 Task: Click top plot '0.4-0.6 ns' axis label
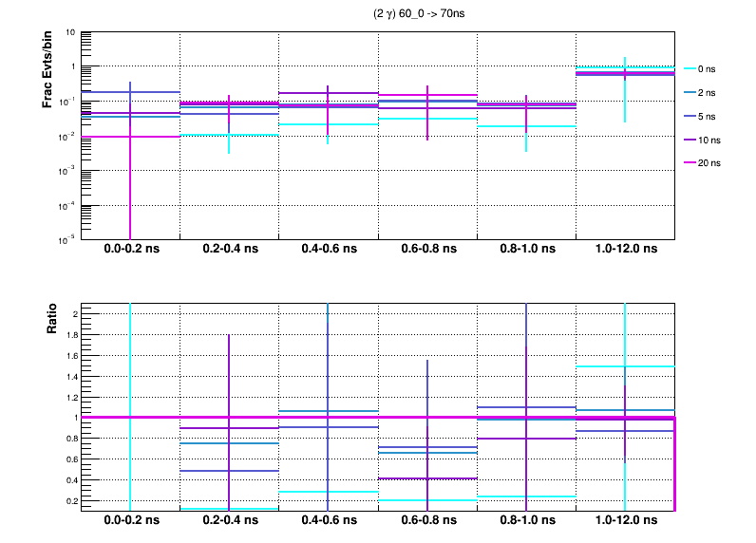pos(328,250)
